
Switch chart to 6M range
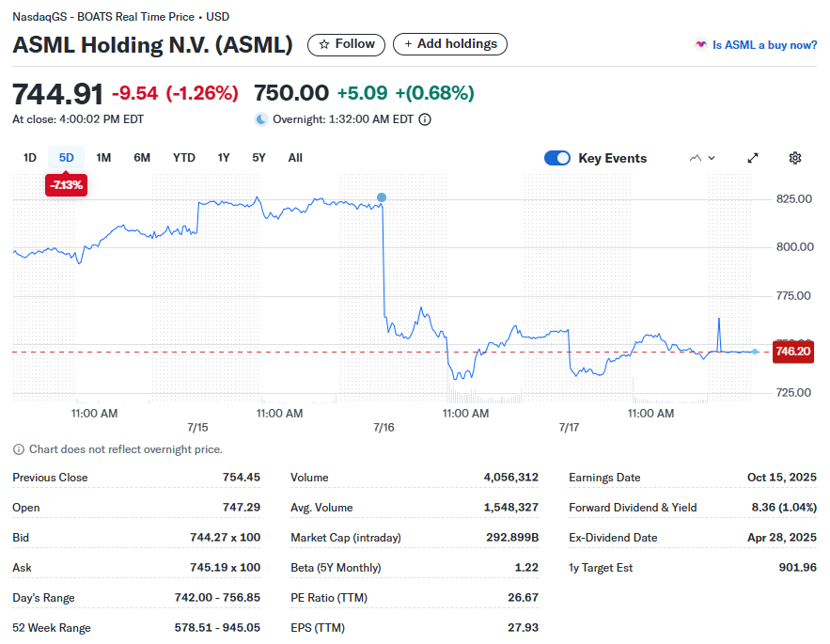click(x=142, y=158)
